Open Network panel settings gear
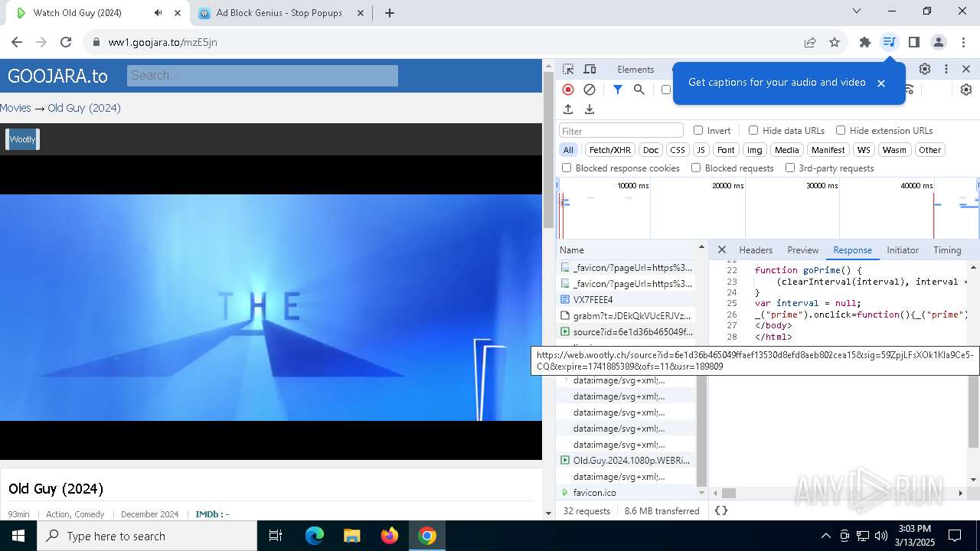The image size is (980, 551). (966, 90)
